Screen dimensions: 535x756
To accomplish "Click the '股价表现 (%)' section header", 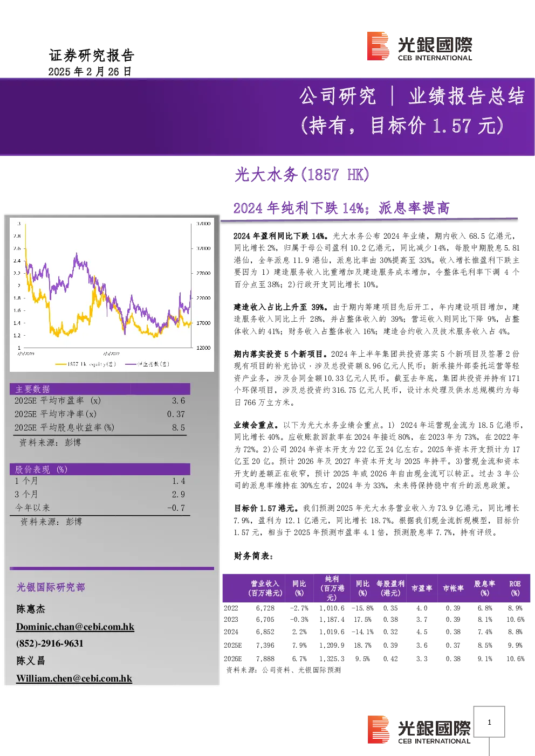I will coord(100,469).
